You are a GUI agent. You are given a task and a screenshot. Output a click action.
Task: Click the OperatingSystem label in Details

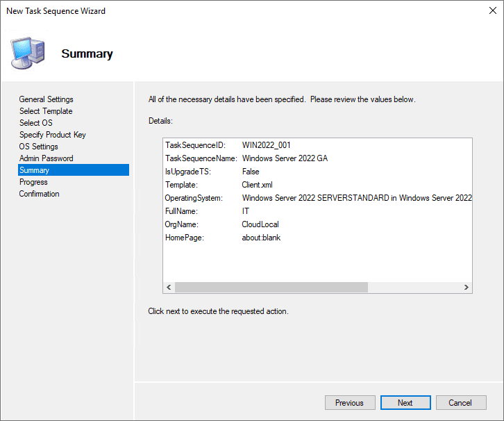[194, 198]
